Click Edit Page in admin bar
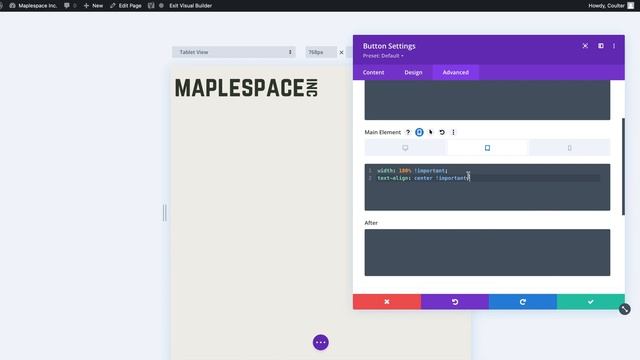Image resolution: width=640 pixels, height=360 pixels. [126, 6]
